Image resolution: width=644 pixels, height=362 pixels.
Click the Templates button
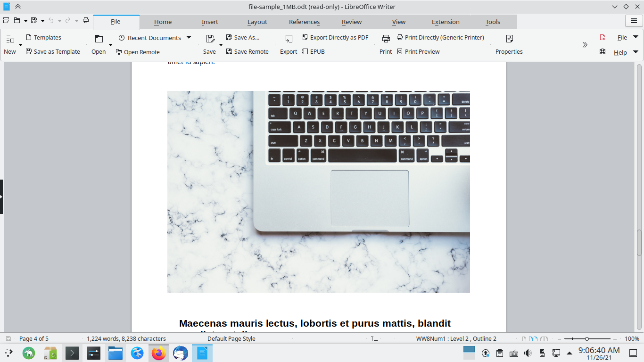pyautogui.click(x=43, y=38)
